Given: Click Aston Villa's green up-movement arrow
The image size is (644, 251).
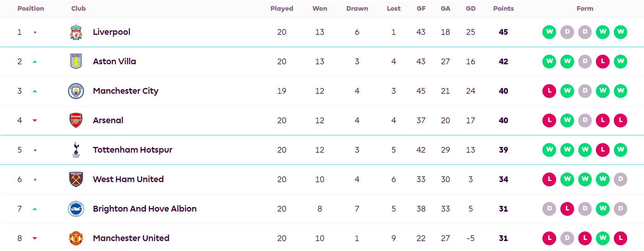Looking at the screenshot, I should (35, 62).
